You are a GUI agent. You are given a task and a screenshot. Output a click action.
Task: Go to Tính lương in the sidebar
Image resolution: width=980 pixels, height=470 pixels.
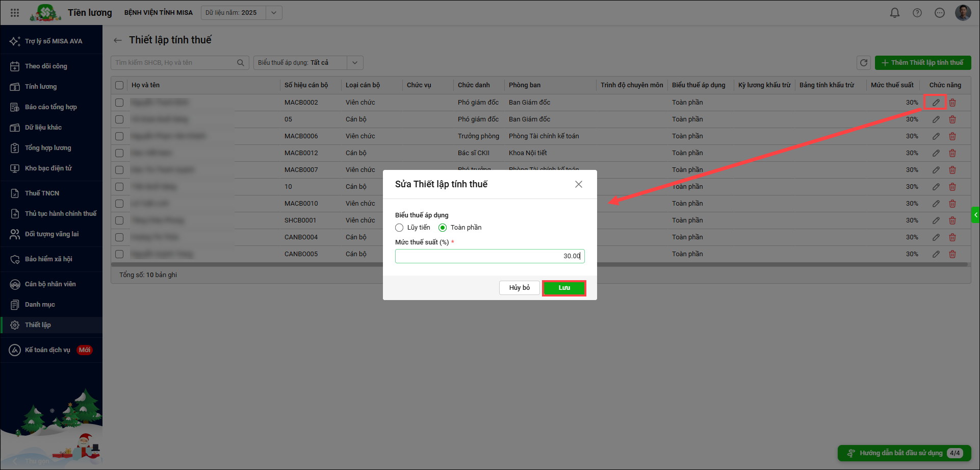pyautogui.click(x=41, y=87)
